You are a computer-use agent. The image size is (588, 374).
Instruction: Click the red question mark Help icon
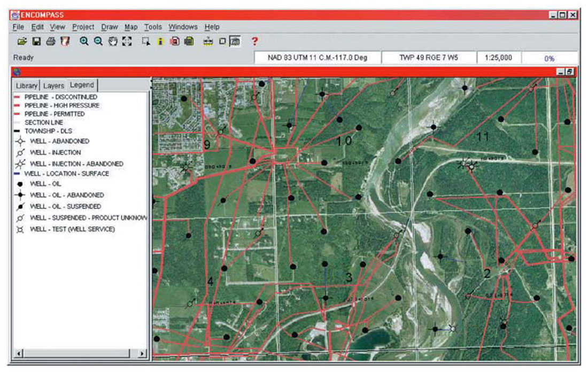tap(254, 41)
